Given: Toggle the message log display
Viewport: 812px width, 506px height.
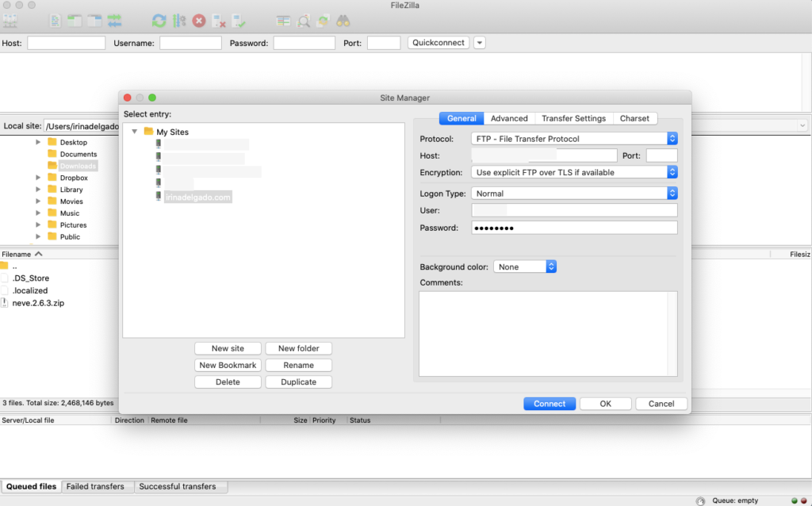Looking at the screenshot, I should 55,21.
